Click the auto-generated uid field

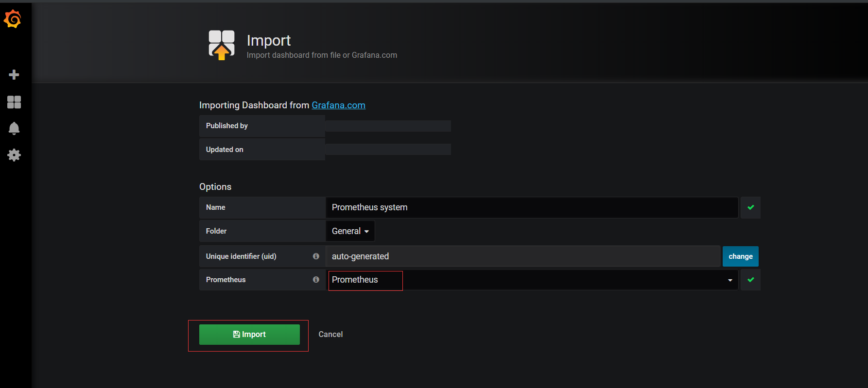point(522,256)
